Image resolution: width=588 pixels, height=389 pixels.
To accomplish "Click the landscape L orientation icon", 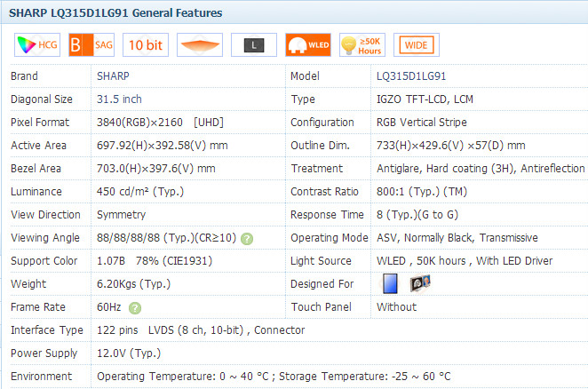I will click(x=254, y=45).
